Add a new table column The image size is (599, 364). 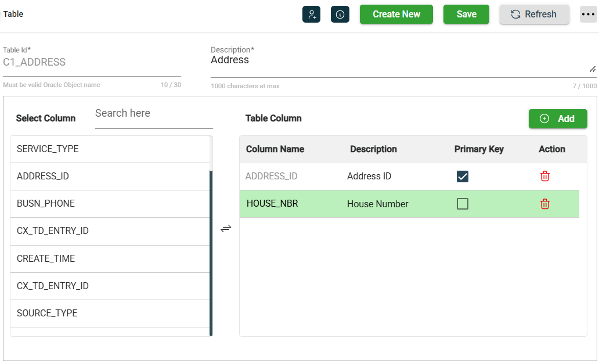(x=557, y=118)
